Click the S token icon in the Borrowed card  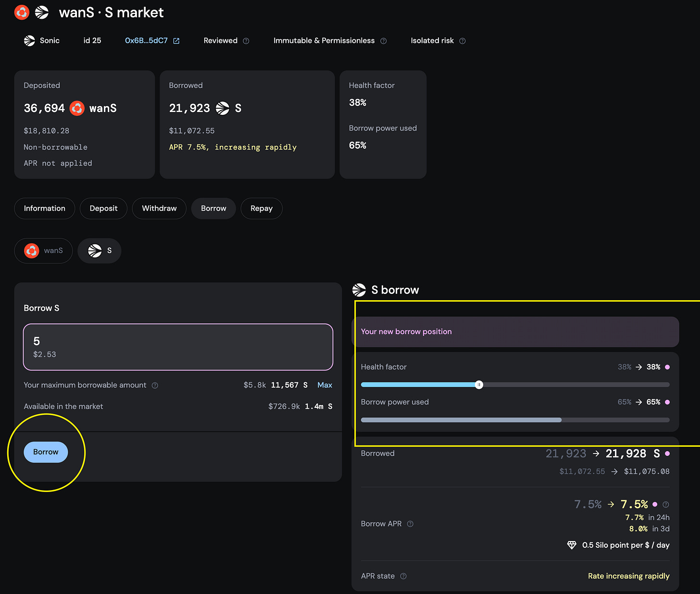223,108
